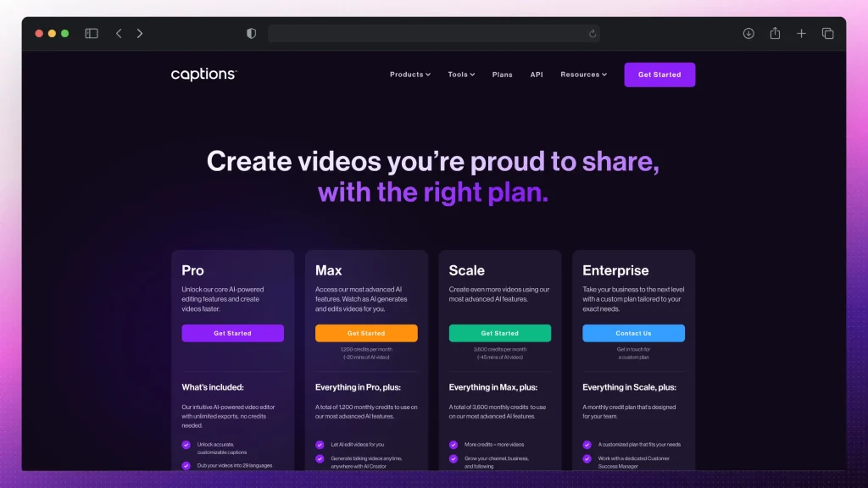Click 'Everything in Scale, plus:' heading
Viewport: 868px width, 488px height.
pyautogui.click(x=629, y=387)
